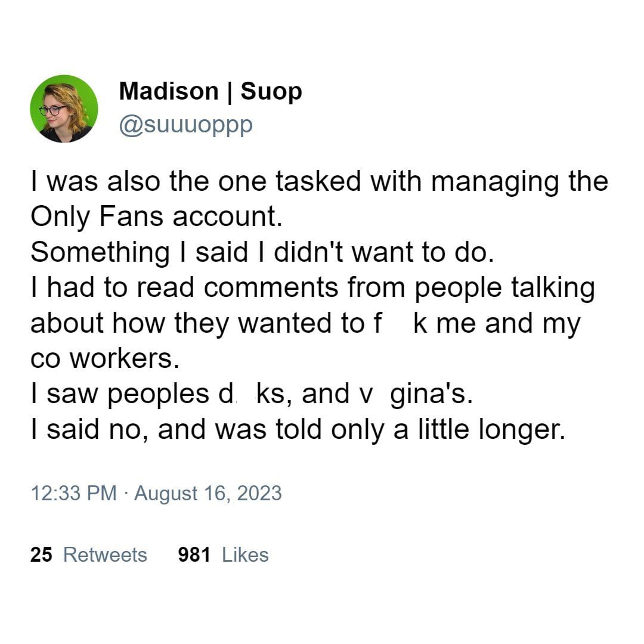Screen dimensions: 644x644
Task: Click the final line "I said no"
Action: [298, 429]
